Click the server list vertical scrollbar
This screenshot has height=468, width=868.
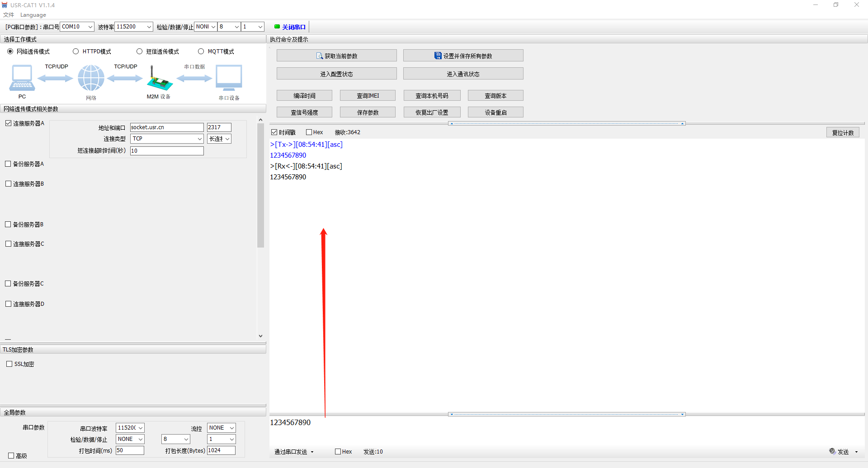(x=260, y=185)
